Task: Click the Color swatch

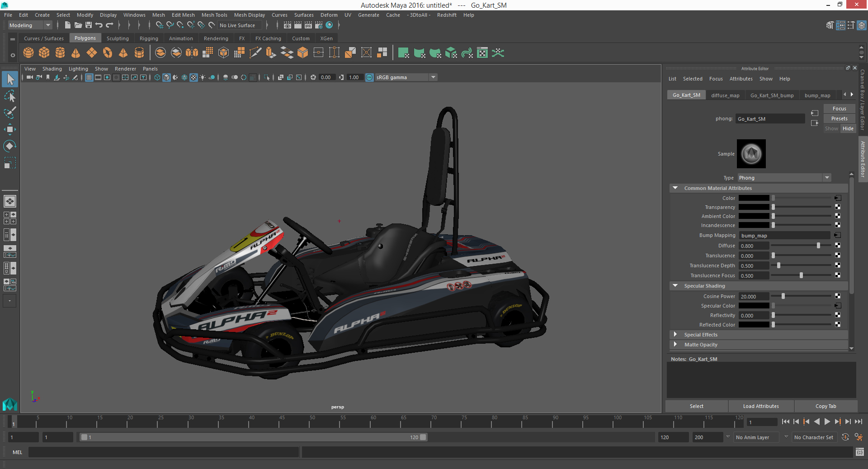Action: pyautogui.click(x=754, y=198)
